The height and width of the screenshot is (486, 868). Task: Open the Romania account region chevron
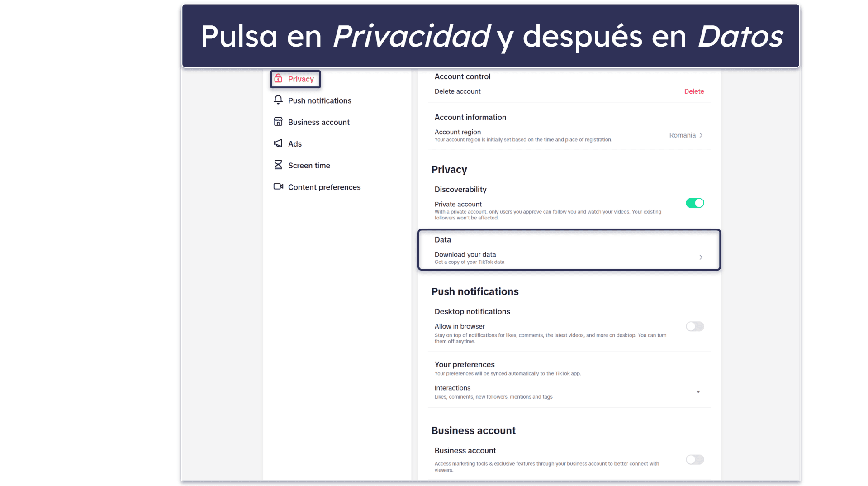701,135
